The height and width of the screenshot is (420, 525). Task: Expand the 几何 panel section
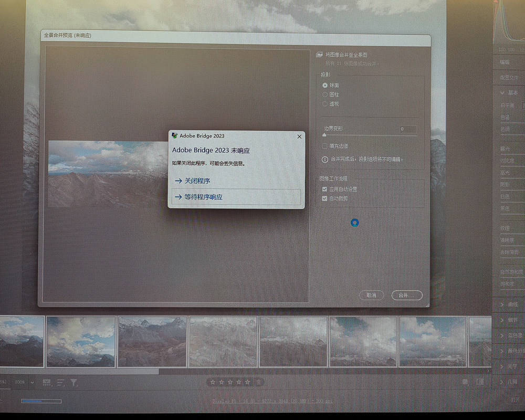(502, 382)
